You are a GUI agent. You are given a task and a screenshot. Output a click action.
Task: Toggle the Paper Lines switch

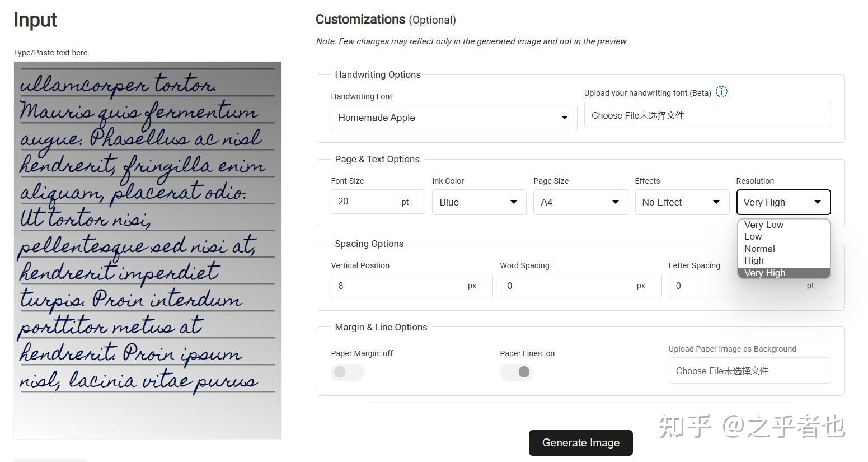point(516,372)
